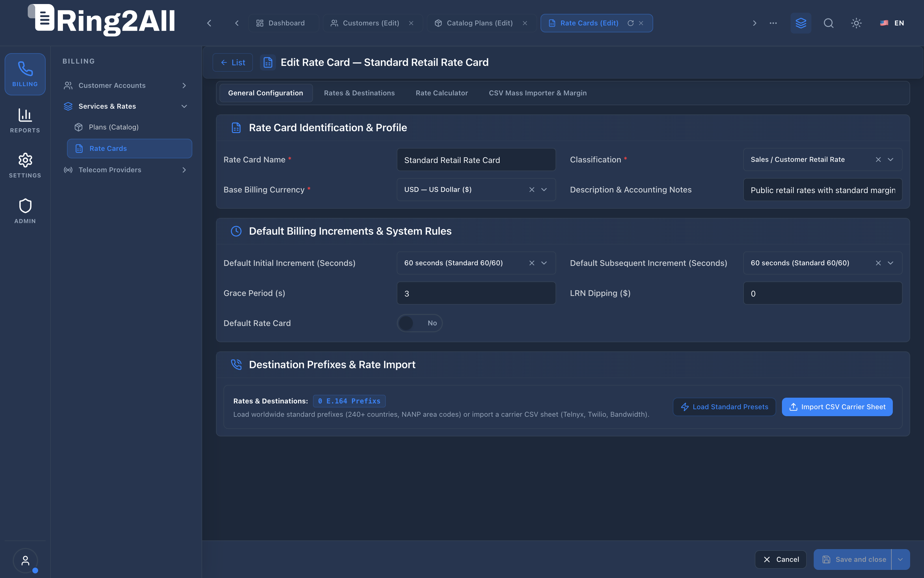Expand Customer Accounts menu
Viewport: 924px width, 578px height.
(x=126, y=85)
